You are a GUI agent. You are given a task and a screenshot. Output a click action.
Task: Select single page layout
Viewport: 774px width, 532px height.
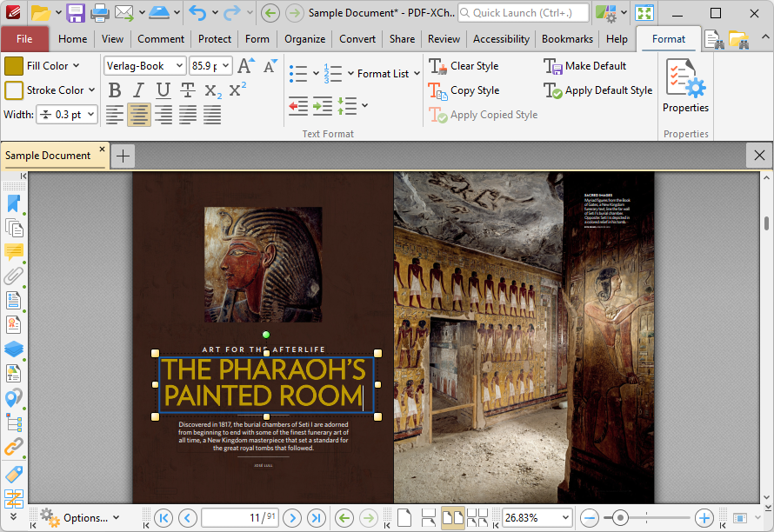(x=404, y=518)
